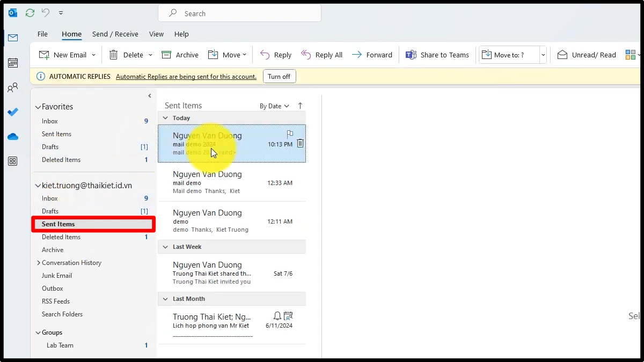Expand the Quick Steps gallery arrow
This screenshot has height=362, width=644.
(543, 55)
